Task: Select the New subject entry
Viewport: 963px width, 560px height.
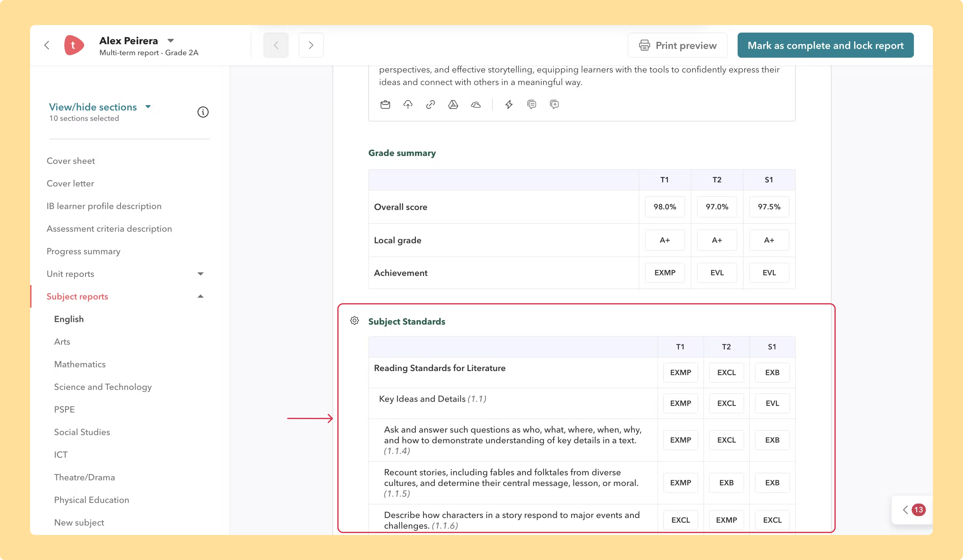Action: (x=79, y=523)
